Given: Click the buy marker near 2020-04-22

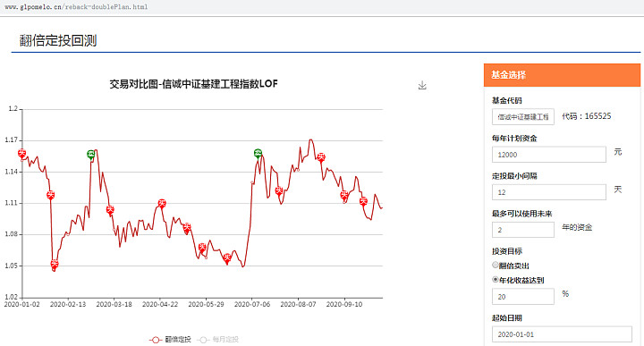Looking at the screenshot, I should 162,203.
